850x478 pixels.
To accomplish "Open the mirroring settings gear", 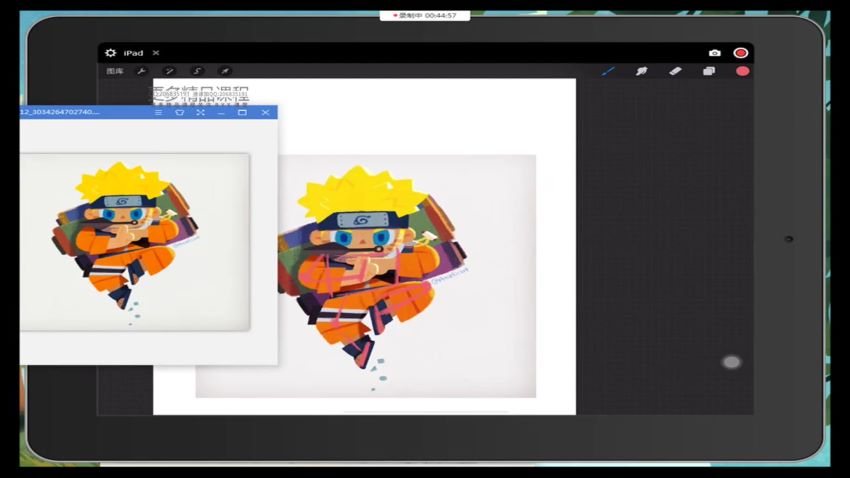I will [x=110, y=53].
